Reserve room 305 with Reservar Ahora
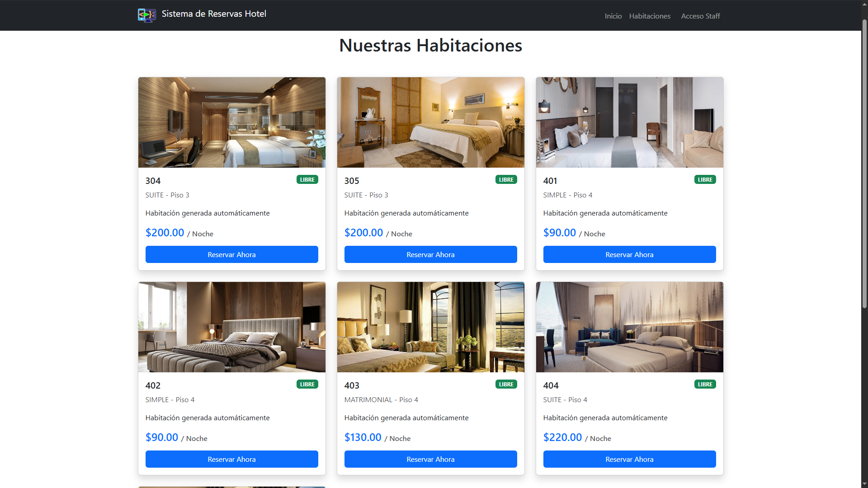This screenshot has width=868, height=488. tap(431, 254)
